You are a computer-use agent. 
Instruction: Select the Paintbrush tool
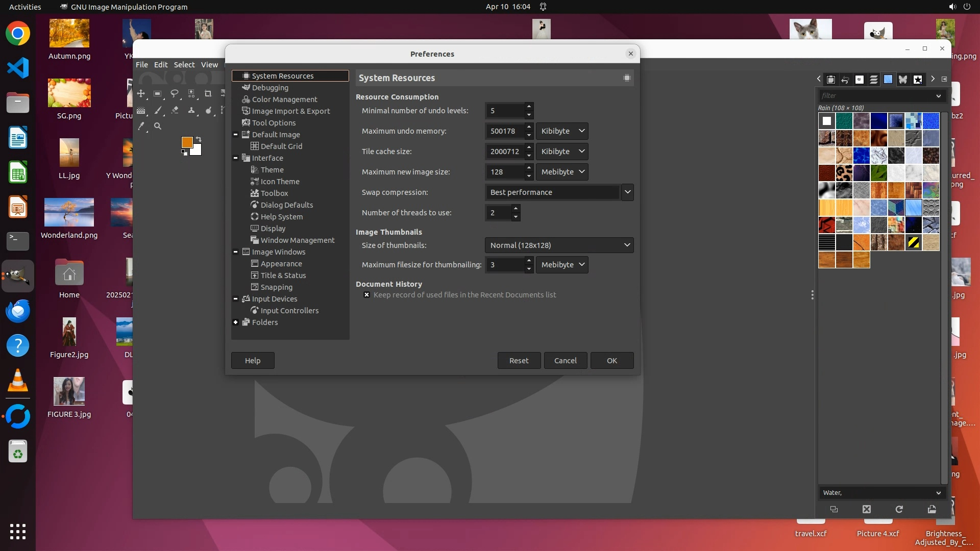click(x=158, y=110)
